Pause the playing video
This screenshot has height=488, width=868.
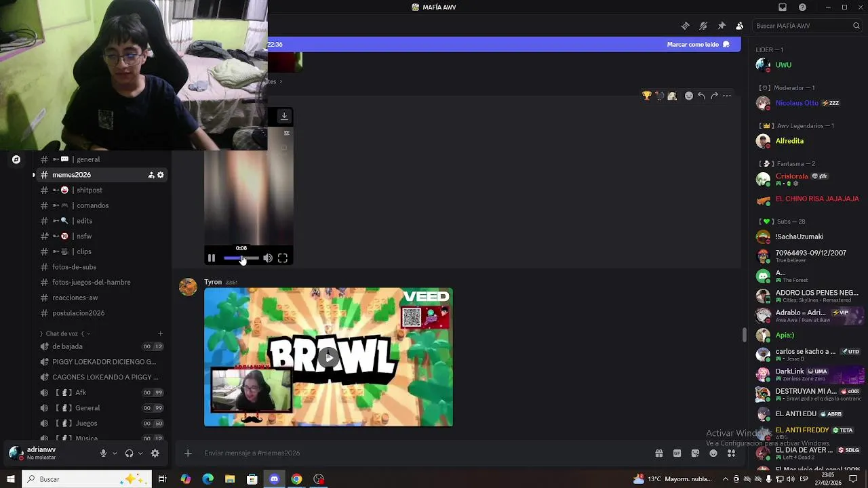(211, 258)
